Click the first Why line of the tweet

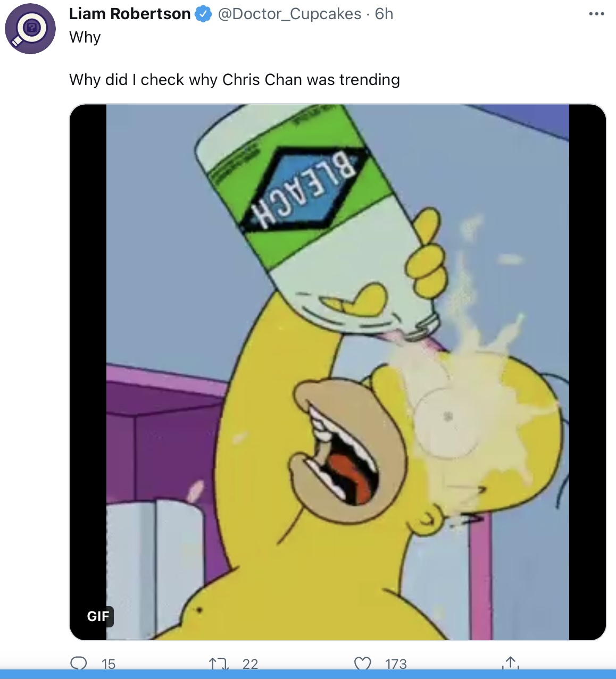tap(85, 37)
